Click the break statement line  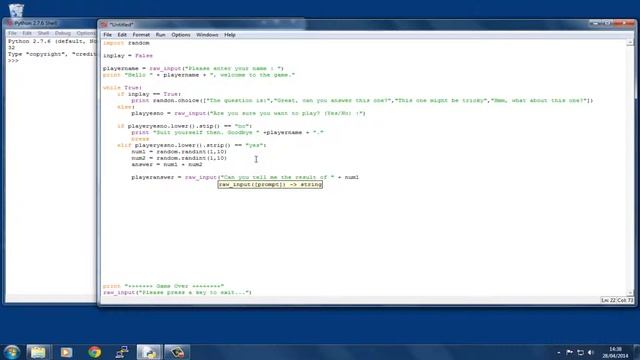[140, 139]
